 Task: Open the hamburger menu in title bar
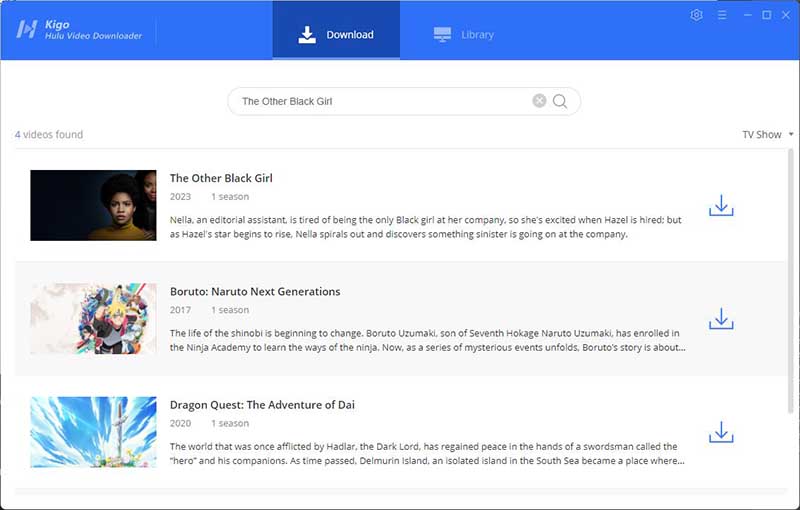722,15
